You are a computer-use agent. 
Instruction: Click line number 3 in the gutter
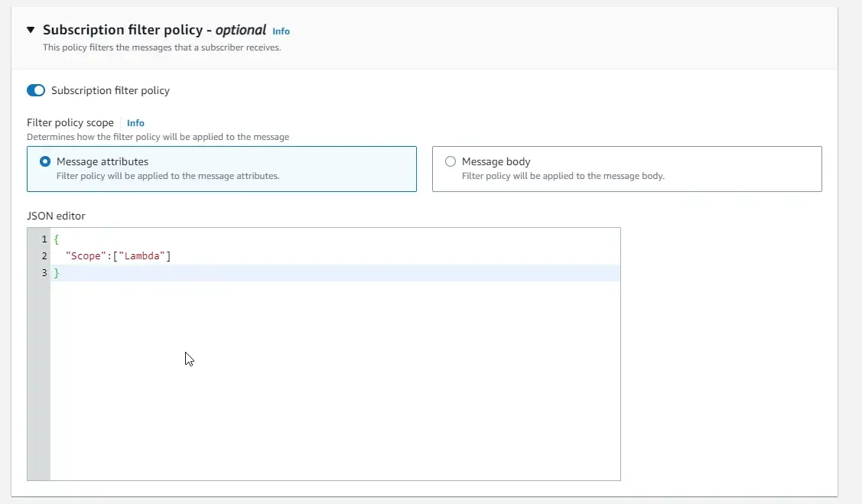(x=44, y=272)
